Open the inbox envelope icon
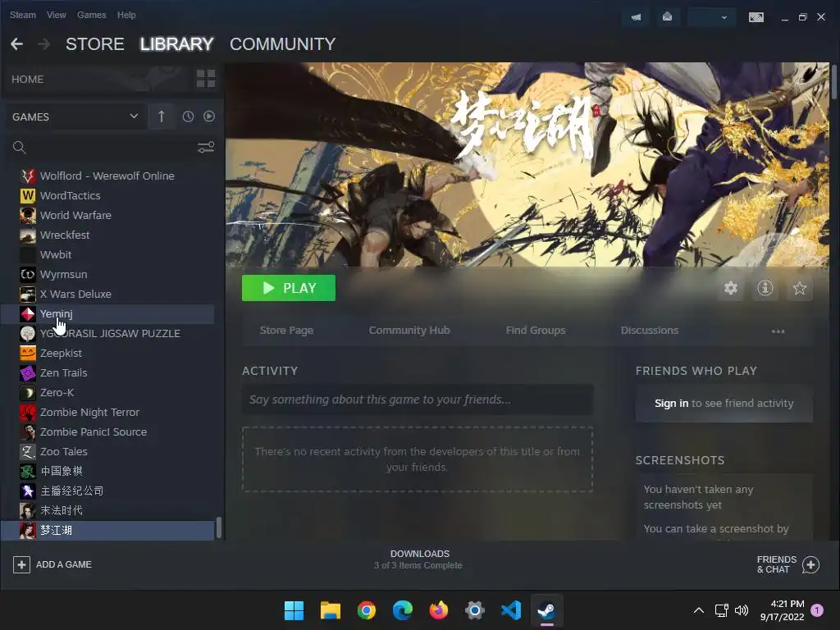The height and width of the screenshot is (630, 840). [x=667, y=17]
